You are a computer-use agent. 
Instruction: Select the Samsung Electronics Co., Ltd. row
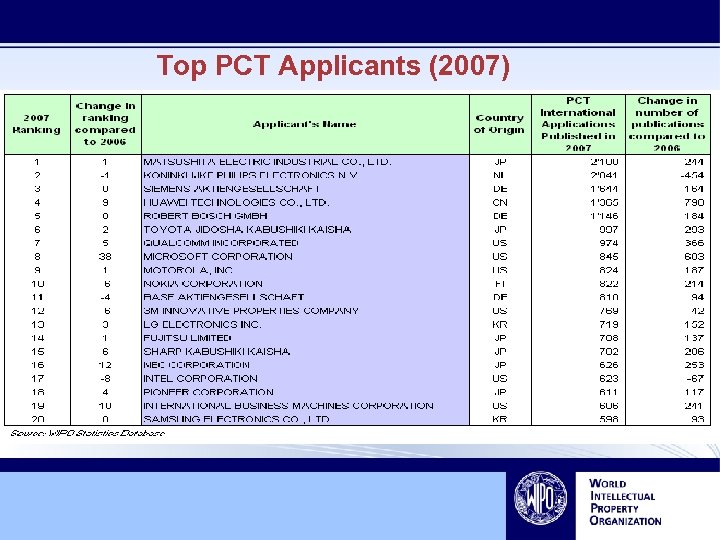tap(357, 419)
